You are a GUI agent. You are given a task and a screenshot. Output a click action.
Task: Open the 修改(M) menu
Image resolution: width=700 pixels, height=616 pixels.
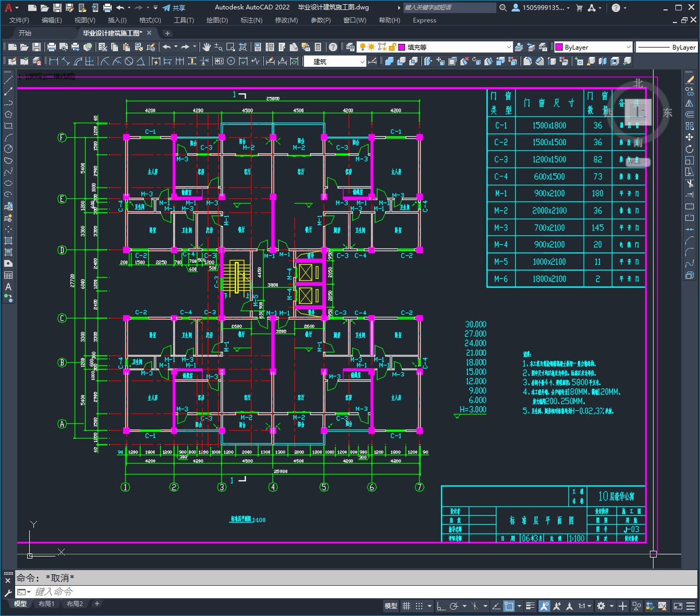pyautogui.click(x=286, y=20)
